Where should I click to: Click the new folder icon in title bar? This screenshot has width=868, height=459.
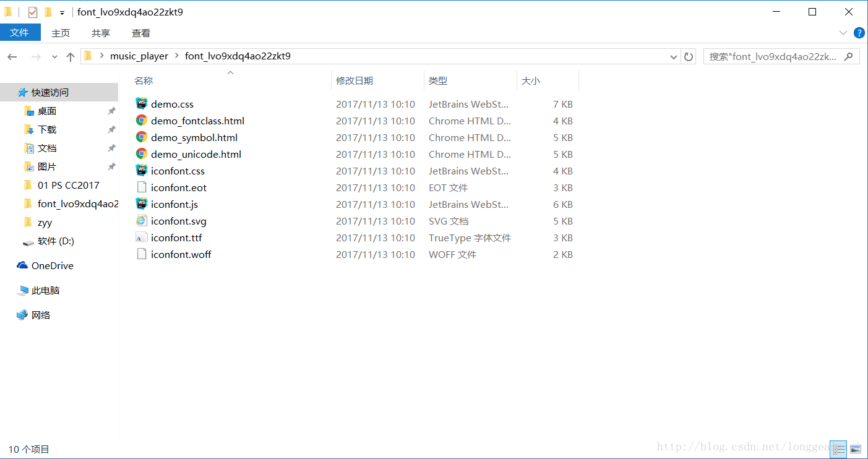(48, 12)
